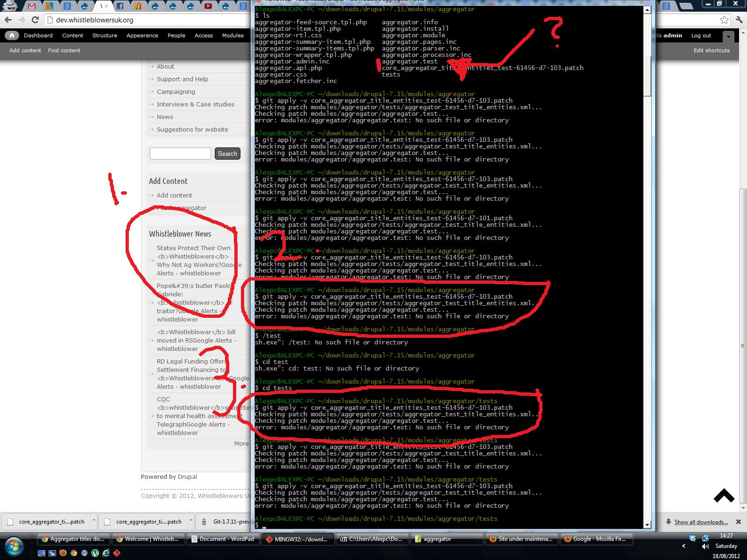Open the About menu link
Screen dimensions: 747x560
click(x=165, y=67)
